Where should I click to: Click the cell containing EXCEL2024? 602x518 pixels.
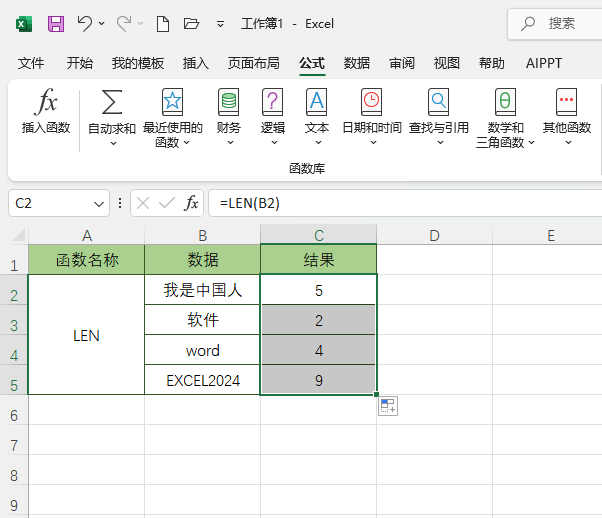[x=203, y=380]
